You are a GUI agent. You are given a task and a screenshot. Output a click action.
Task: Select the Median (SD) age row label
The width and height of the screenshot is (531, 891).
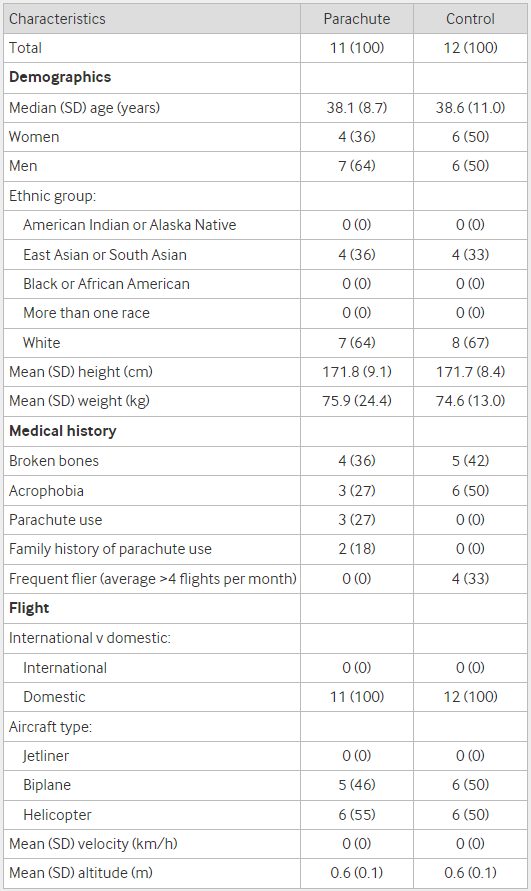click(x=84, y=107)
